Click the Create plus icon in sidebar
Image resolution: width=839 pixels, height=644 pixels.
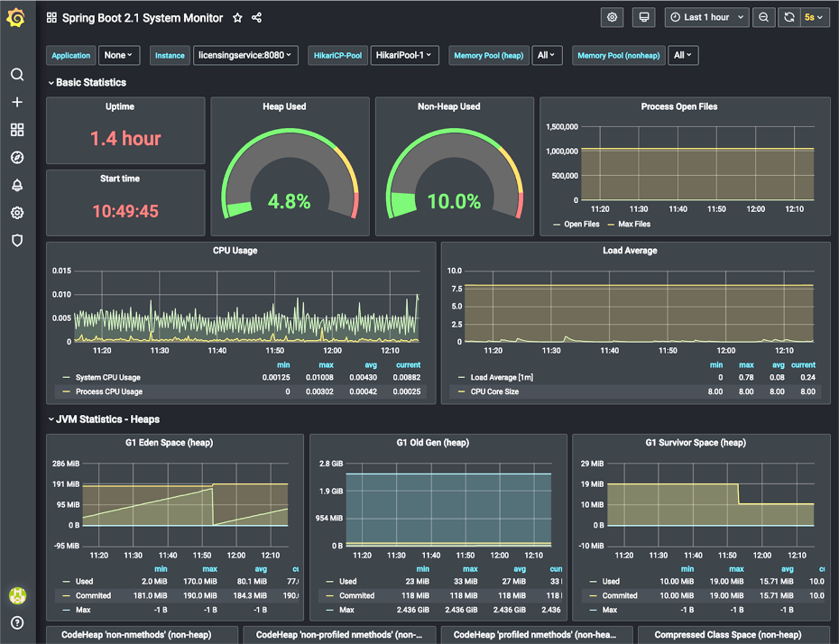(x=16, y=102)
